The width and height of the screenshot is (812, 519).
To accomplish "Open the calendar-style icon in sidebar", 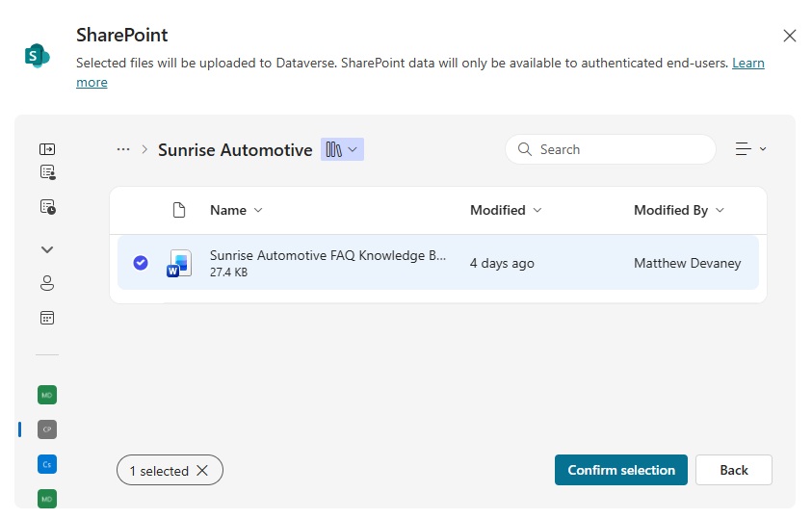I will point(47,317).
